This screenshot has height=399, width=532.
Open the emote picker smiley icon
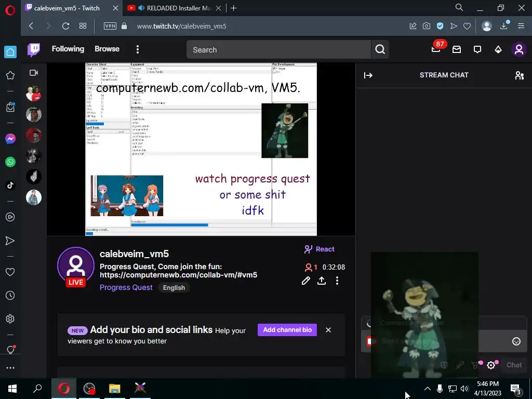point(516,341)
